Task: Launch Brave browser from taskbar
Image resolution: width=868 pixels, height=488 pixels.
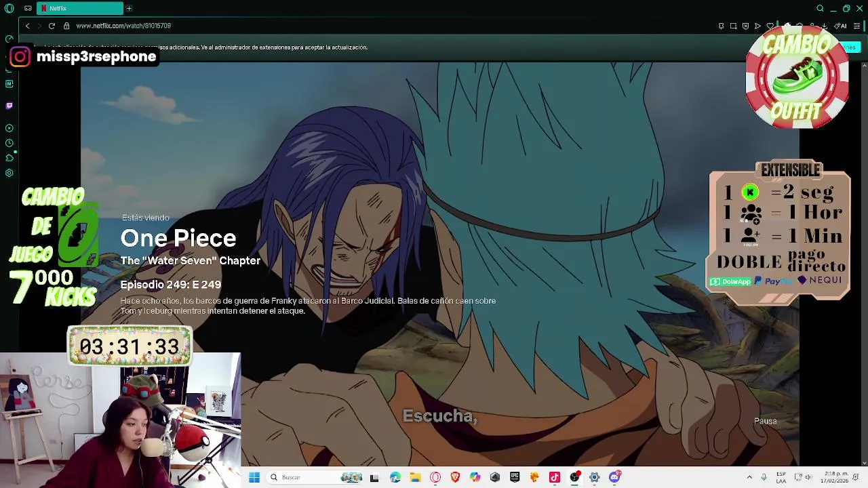Action: tap(455, 477)
